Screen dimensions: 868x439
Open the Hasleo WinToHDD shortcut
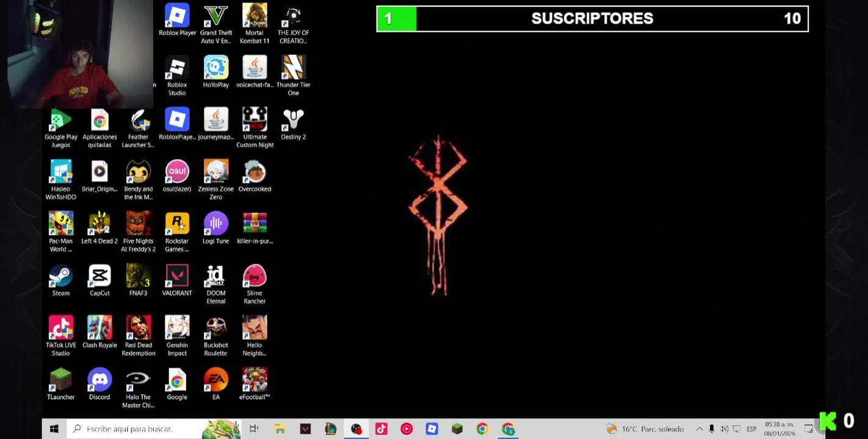[x=60, y=180]
